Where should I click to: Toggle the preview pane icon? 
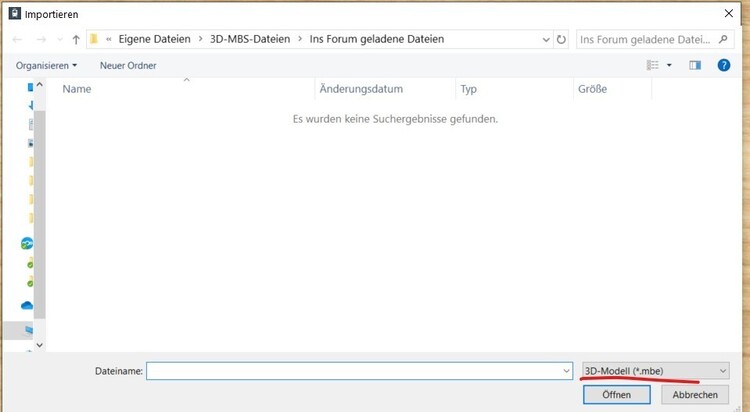click(695, 65)
